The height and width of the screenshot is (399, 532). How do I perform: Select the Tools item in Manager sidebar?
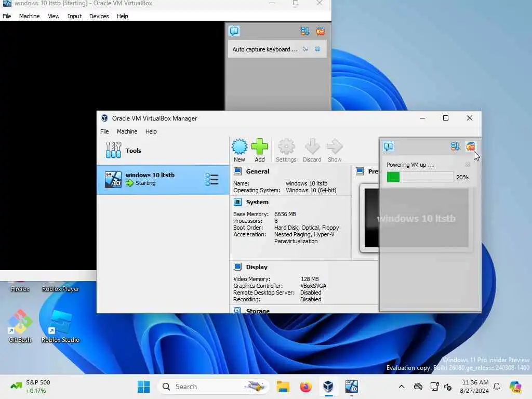click(163, 150)
